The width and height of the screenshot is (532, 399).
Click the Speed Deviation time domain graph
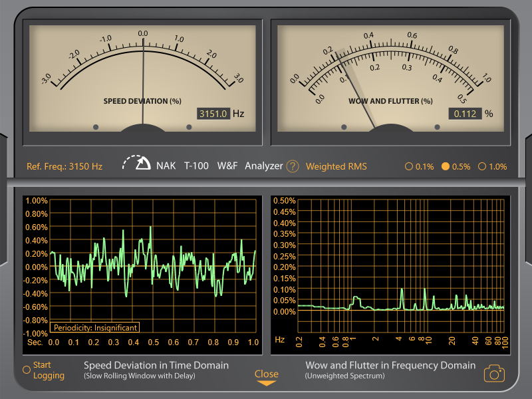(153, 266)
